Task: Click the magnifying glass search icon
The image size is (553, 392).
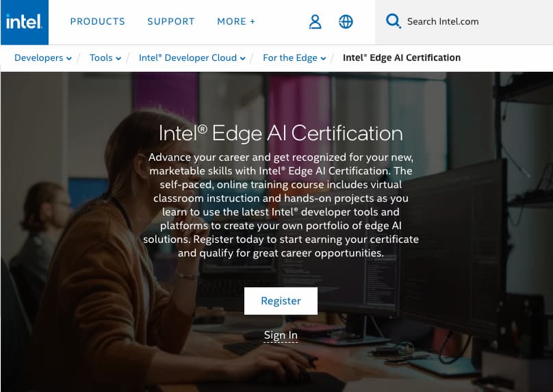Action: pos(394,21)
